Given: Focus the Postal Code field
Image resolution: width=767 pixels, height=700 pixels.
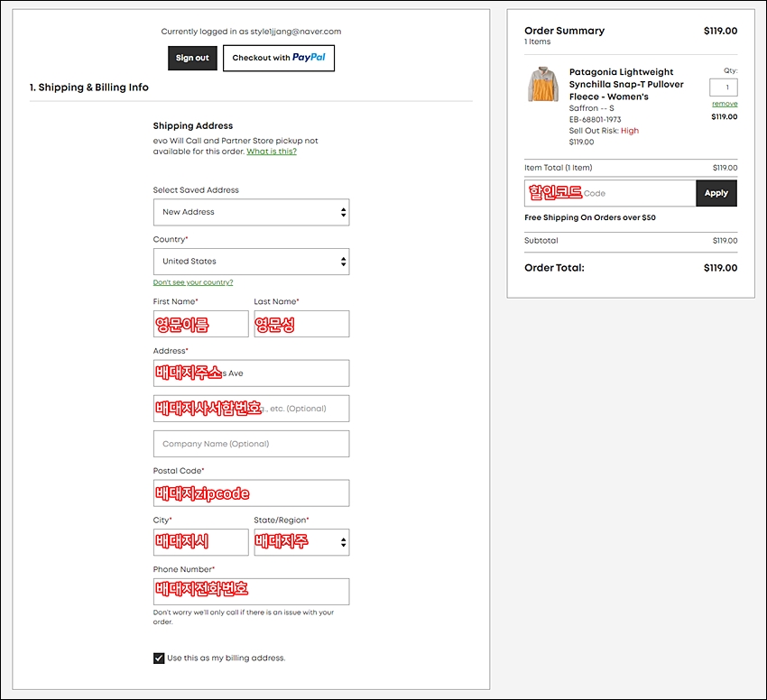Looking at the screenshot, I should [252, 493].
